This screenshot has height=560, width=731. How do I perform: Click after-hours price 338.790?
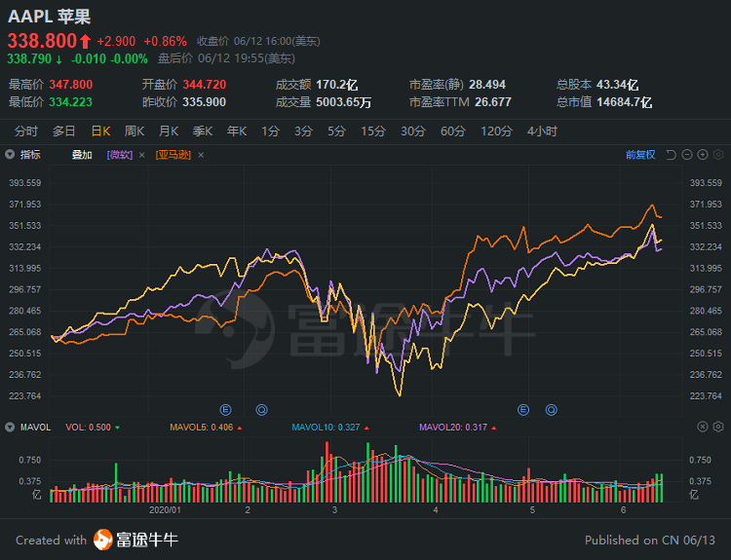tap(29, 58)
